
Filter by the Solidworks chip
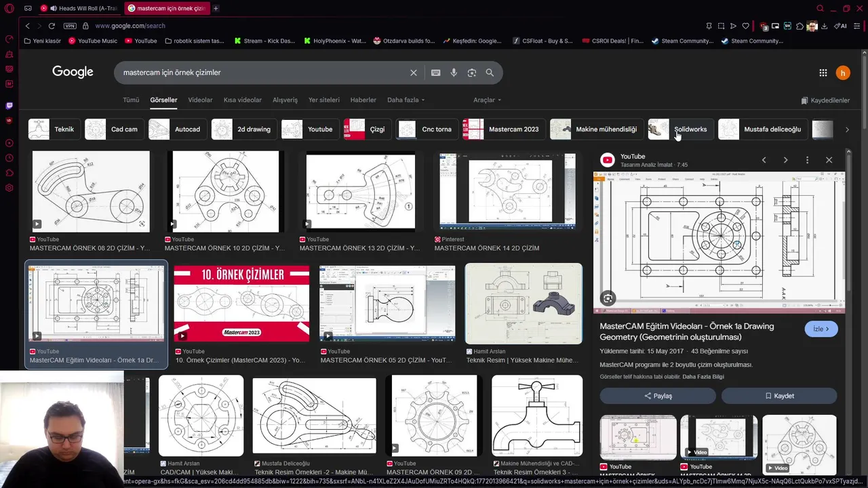click(x=680, y=129)
